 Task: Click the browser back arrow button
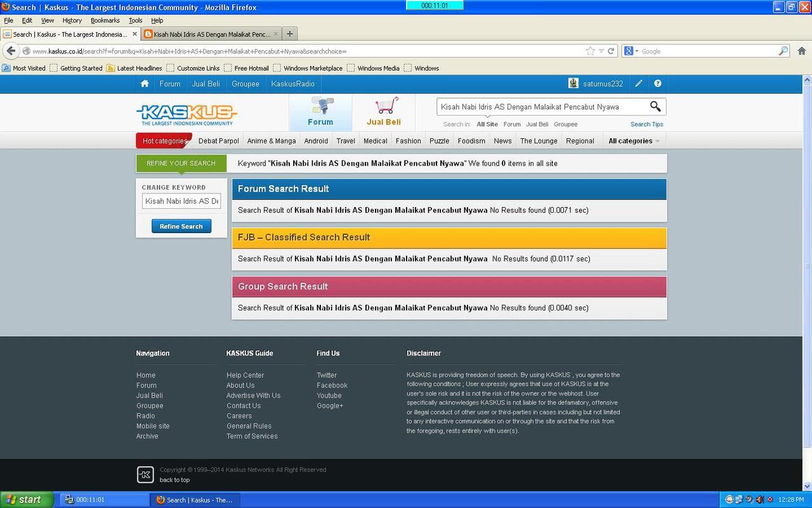click(x=11, y=51)
